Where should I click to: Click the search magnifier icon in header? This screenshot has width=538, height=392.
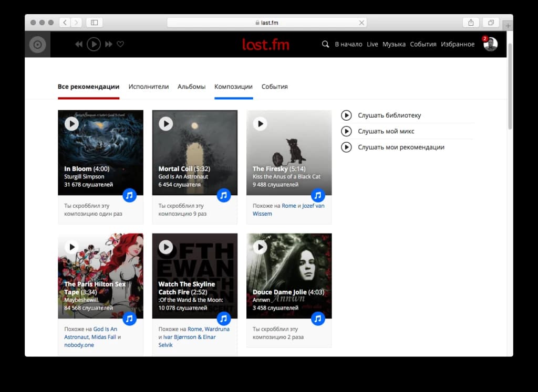(326, 45)
